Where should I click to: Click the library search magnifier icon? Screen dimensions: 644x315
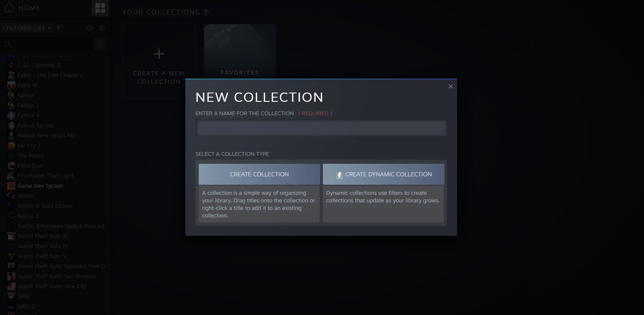8,45
